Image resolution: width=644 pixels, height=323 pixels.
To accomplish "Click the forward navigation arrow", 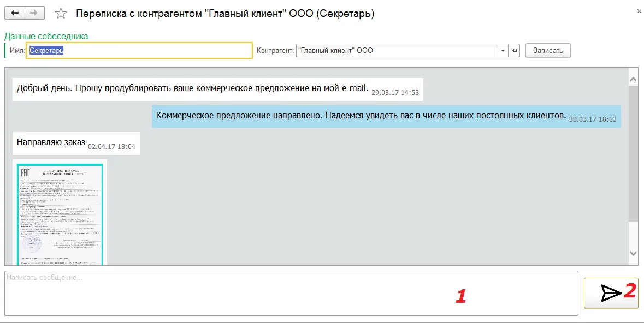I will point(33,13).
